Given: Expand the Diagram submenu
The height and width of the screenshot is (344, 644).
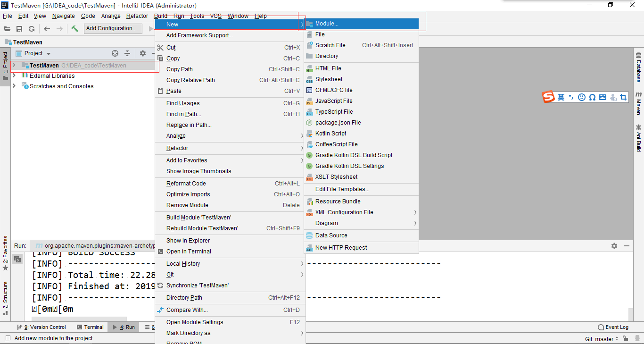Looking at the screenshot, I should pyautogui.click(x=361, y=223).
